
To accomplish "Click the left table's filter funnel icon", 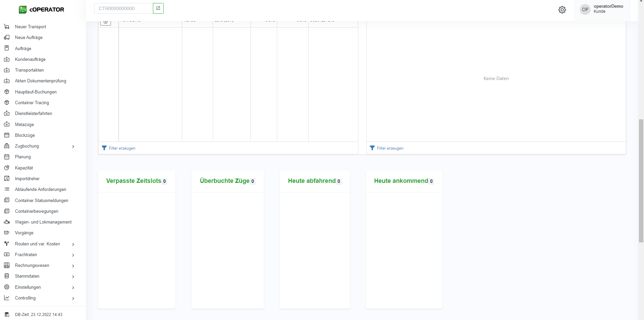I will pos(104,148).
